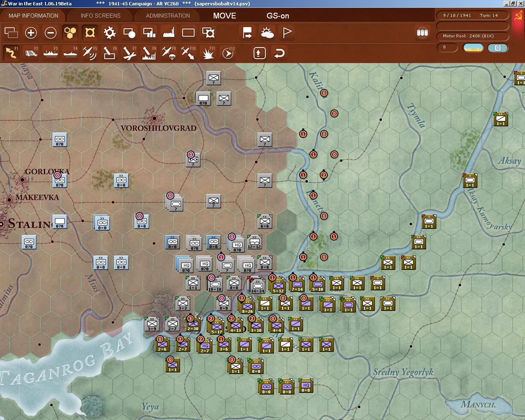Select the Soviet 8=26 unit stack
The width and height of the screenshot is (525, 420).
pos(247,306)
